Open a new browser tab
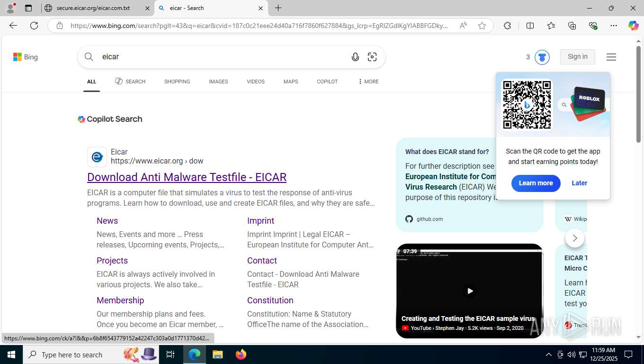The height and width of the screenshot is (364, 644). click(x=278, y=8)
